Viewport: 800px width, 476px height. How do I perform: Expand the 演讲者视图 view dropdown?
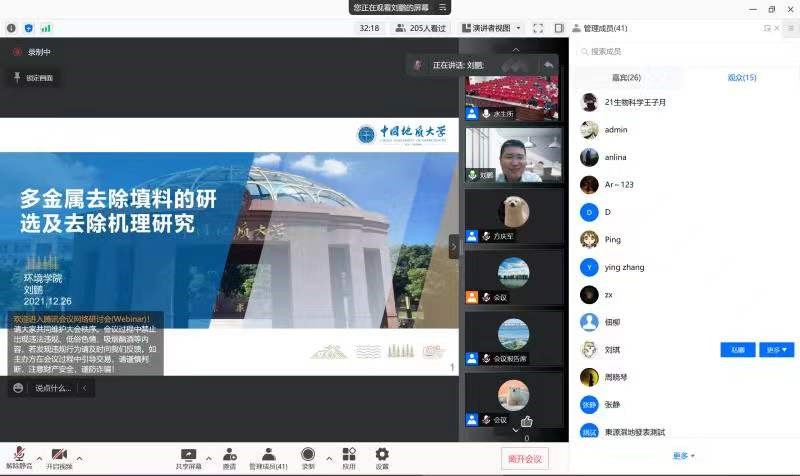pos(491,28)
